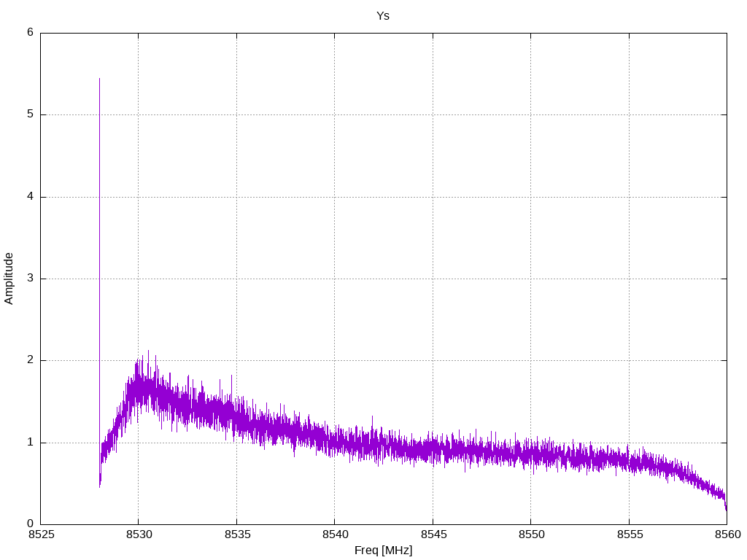Click the y-axis tick label 1
The height and width of the screenshot is (560, 747).
[31, 443]
